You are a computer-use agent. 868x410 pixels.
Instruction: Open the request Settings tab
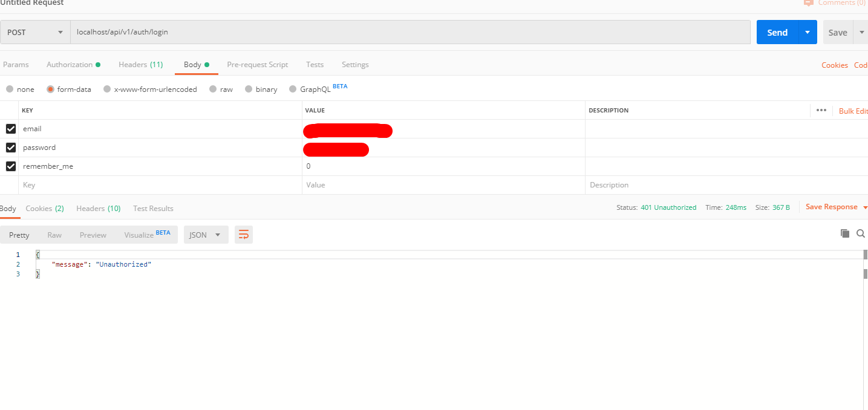click(x=355, y=65)
